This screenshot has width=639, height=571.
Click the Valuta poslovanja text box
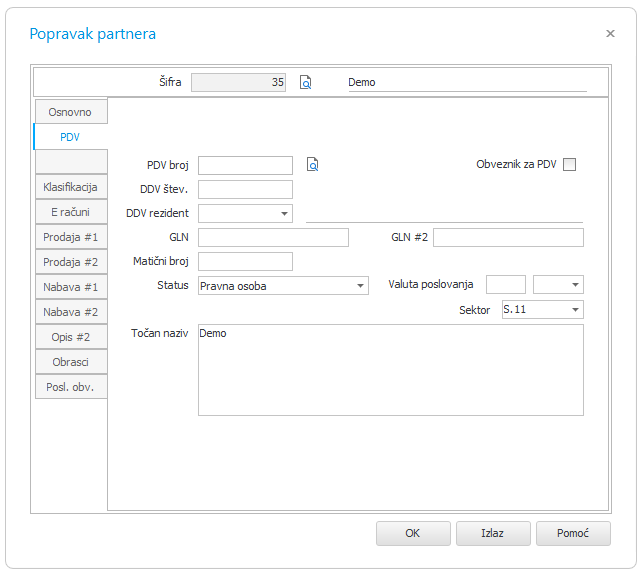[x=506, y=284]
